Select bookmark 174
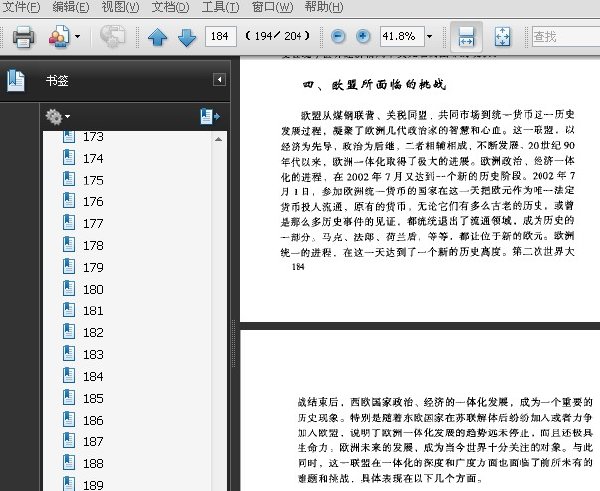Image resolution: width=600 pixels, height=491 pixels. 83,158
